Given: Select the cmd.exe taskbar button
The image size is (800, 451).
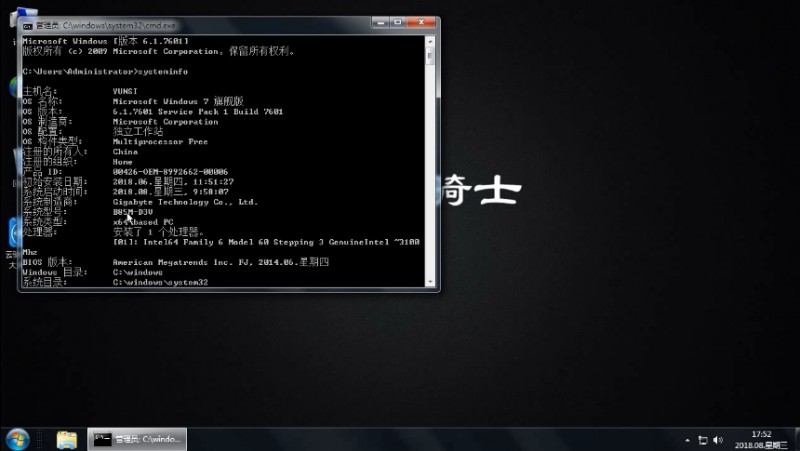Looking at the screenshot, I should 137,439.
